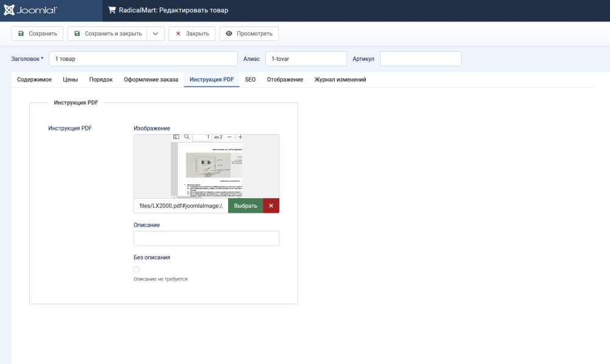The image size is (610, 364).
Task: Click the Описание text field
Action: [206, 238]
